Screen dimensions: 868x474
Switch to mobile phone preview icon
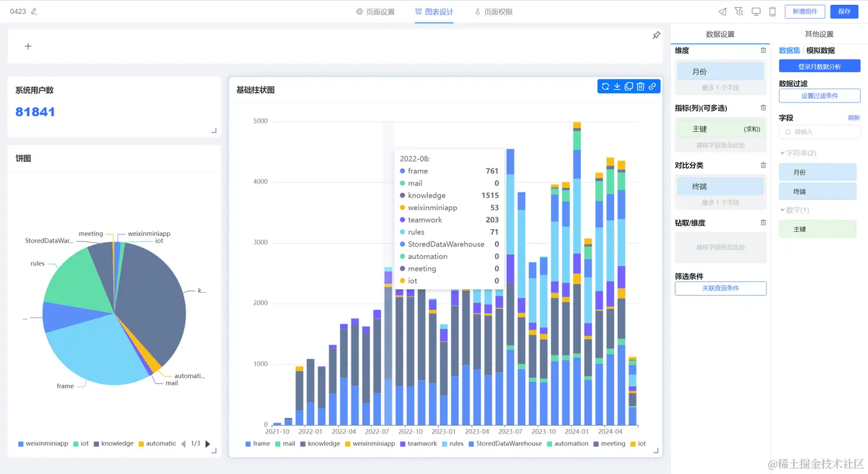(772, 11)
